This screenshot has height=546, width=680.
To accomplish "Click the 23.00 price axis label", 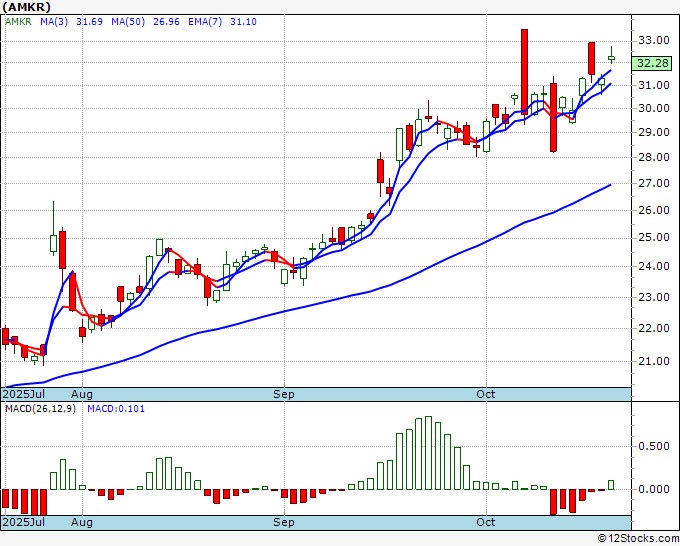I will point(654,298).
